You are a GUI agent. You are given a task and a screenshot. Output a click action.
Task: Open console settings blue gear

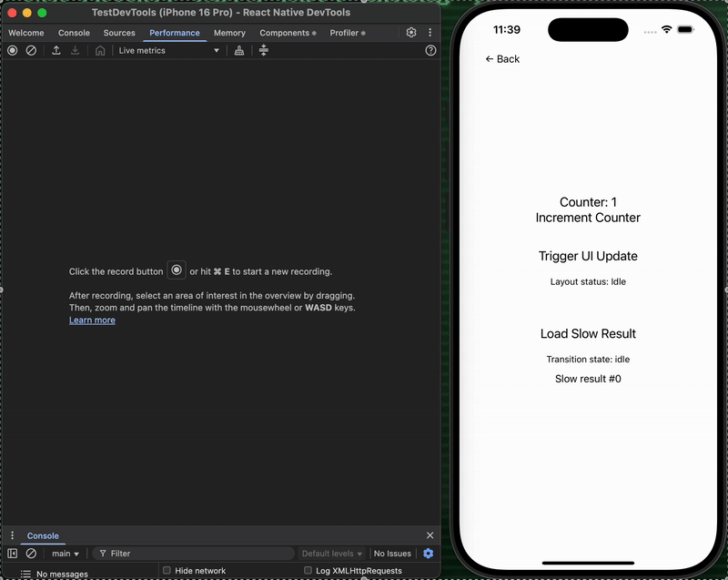click(x=429, y=554)
